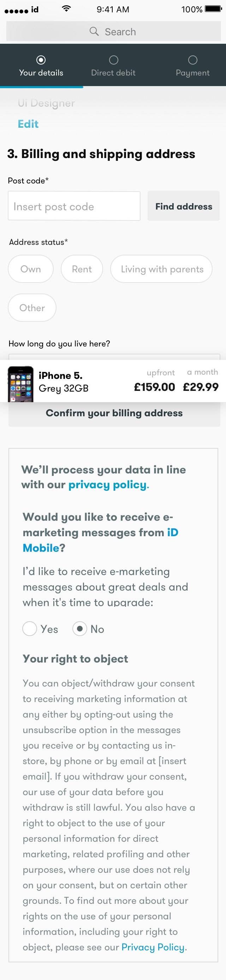Image resolution: width=226 pixels, height=980 pixels.
Task: Select Own address status
Action: click(30, 269)
